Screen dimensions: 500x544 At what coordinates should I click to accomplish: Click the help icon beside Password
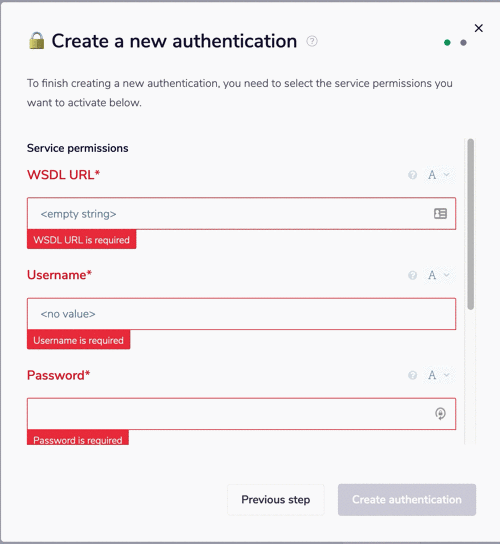[x=412, y=375]
